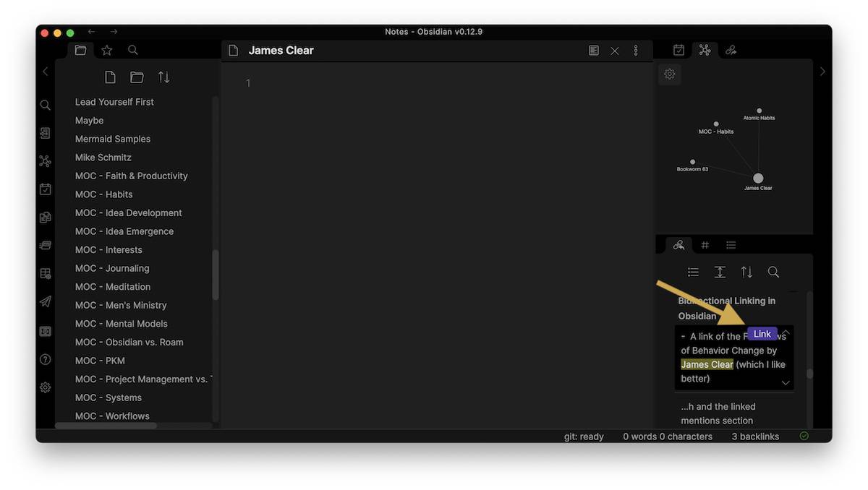Click the file list horizontal scrollbar
The height and width of the screenshot is (490, 868).
coord(106,426)
